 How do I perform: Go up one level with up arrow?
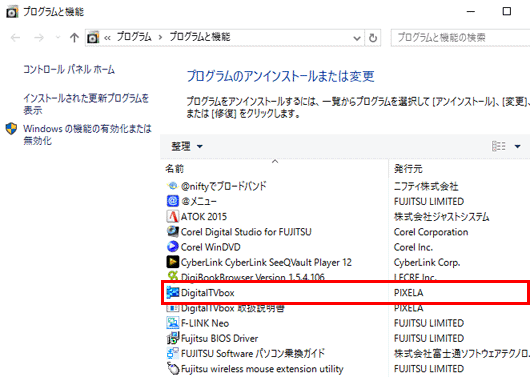tap(74, 38)
